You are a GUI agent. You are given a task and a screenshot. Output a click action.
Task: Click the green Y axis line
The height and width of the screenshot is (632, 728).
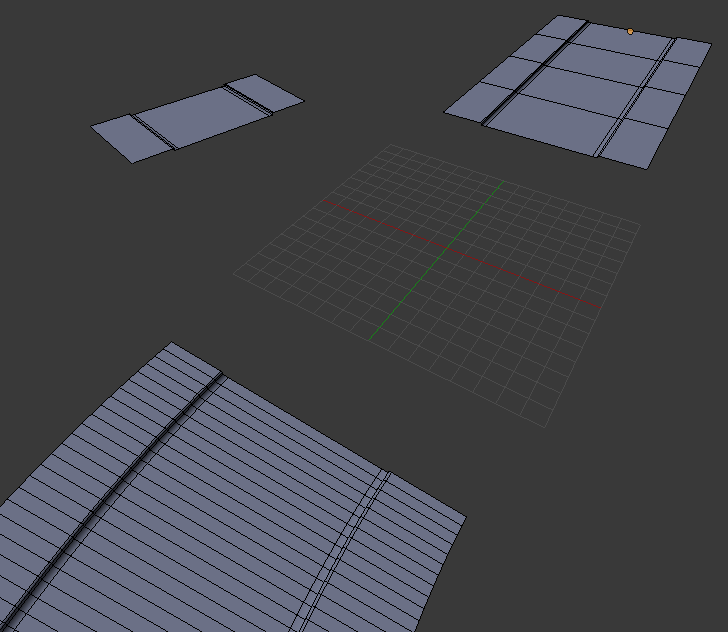(436, 261)
